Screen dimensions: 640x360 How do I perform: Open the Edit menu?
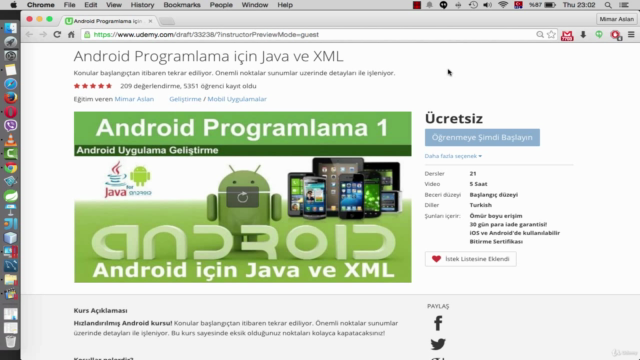click(x=91, y=5)
